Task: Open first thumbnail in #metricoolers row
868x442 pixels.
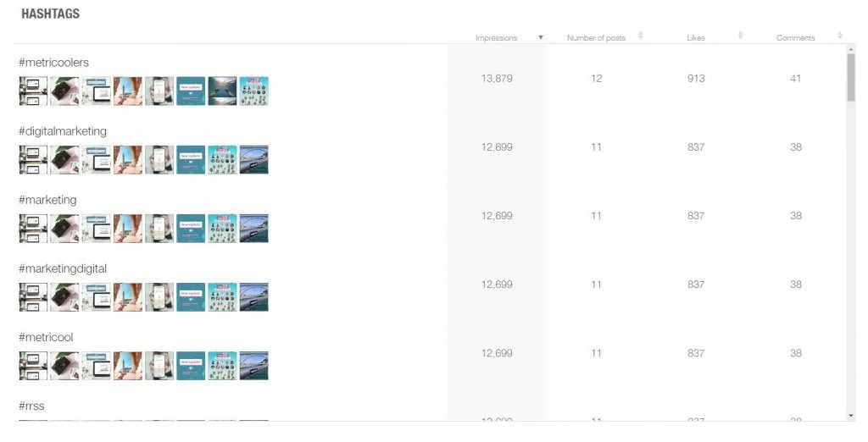Action: click(33, 91)
